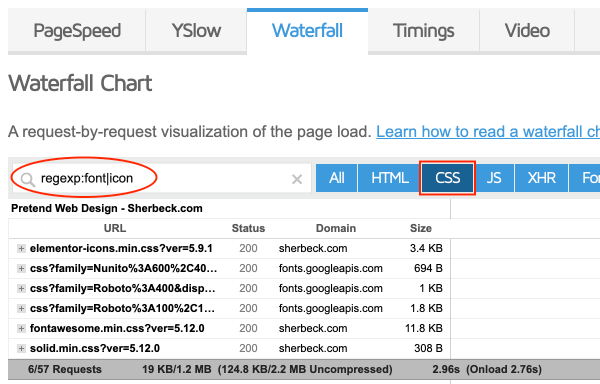Expand the solid.min.css request row

(x=21, y=348)
